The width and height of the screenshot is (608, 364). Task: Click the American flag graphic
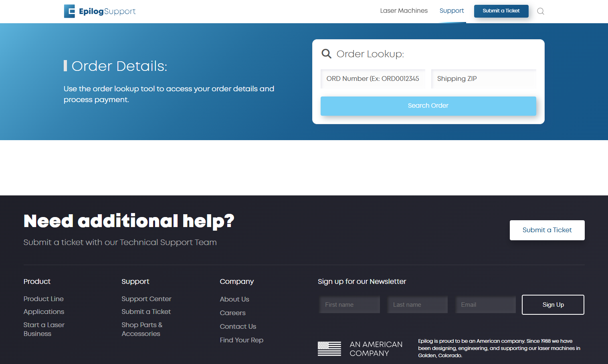(329, 348)
